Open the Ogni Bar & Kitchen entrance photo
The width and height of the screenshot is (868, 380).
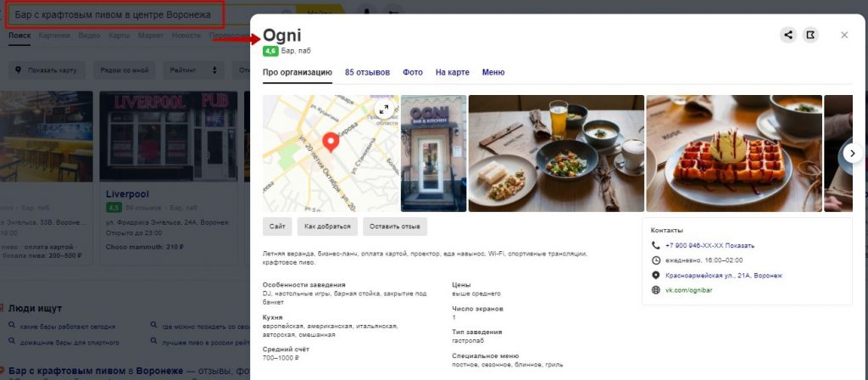coord(433,154)
